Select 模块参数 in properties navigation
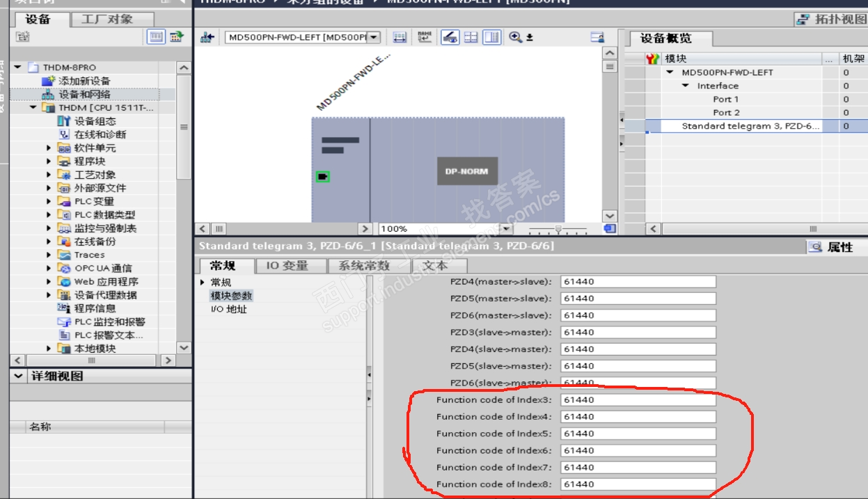The height and width of the screenshot is (499, 868). [231, 296]
